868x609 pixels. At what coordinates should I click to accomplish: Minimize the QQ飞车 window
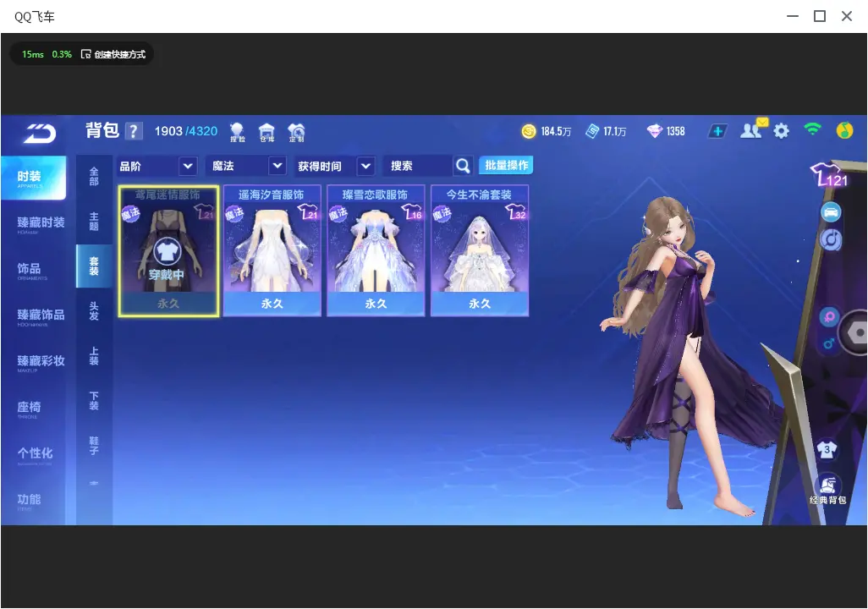793,16
